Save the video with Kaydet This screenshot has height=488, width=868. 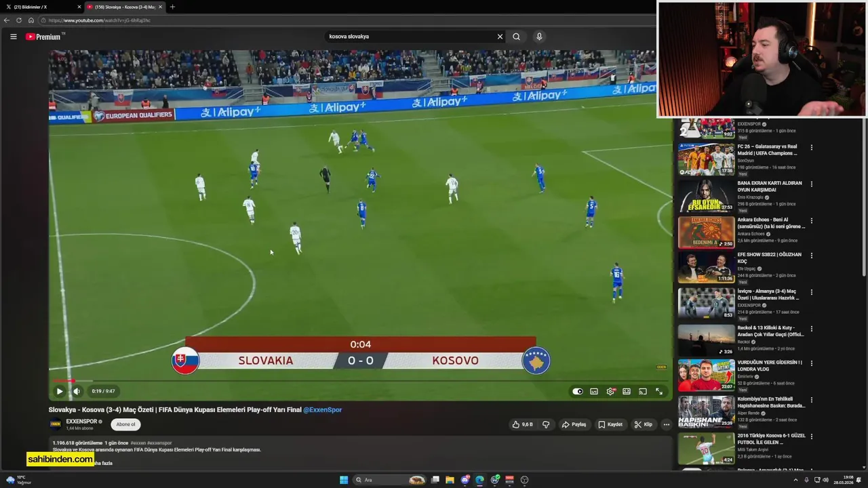pyautogui.click(x=610, y=424)
